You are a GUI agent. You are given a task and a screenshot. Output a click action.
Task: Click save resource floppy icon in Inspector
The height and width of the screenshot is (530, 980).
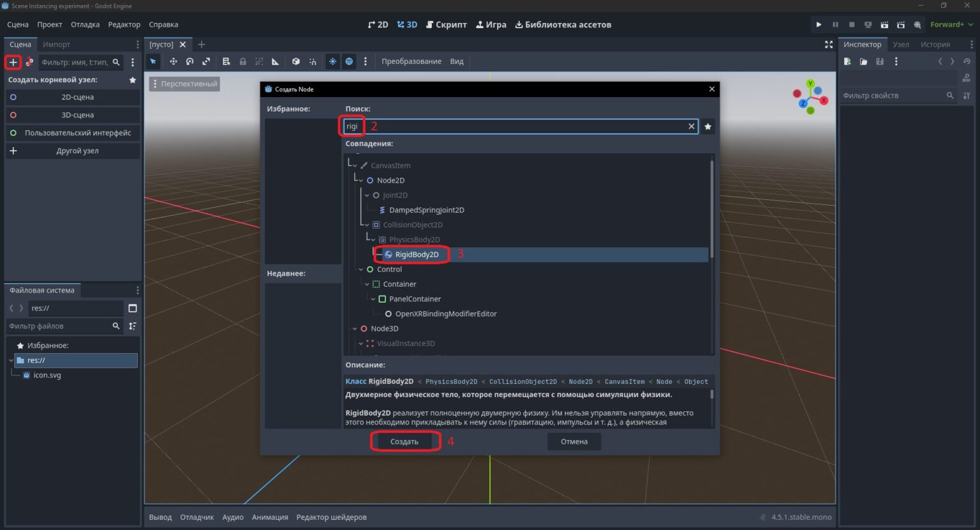880,61
